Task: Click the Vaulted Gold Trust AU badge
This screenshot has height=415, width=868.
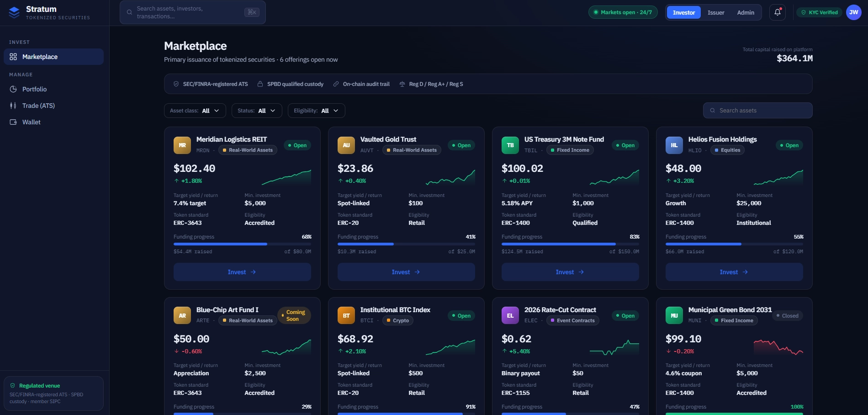Action: [x=346, y=145]
